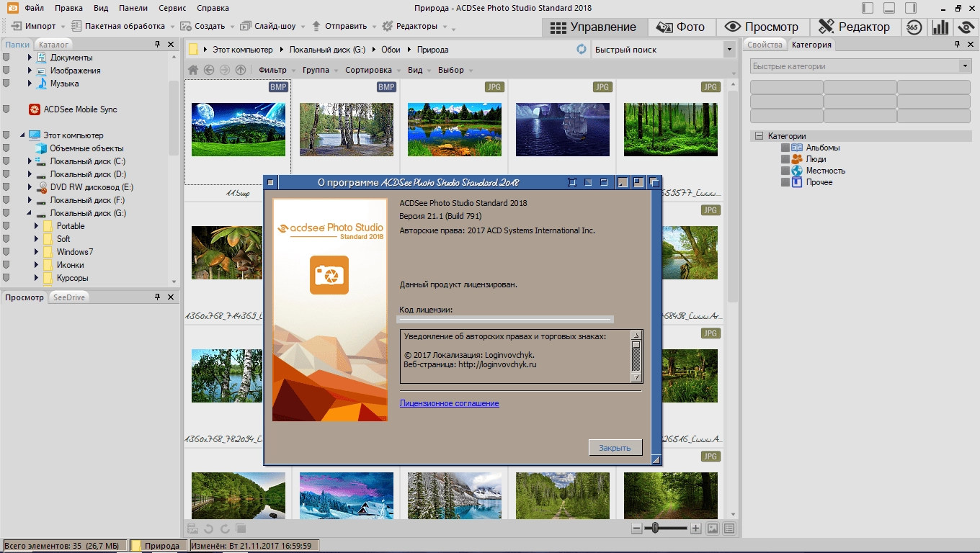Click the About dialog copyright scrollbar
This screenshot has width=980, height=553.
click(636, 356)
